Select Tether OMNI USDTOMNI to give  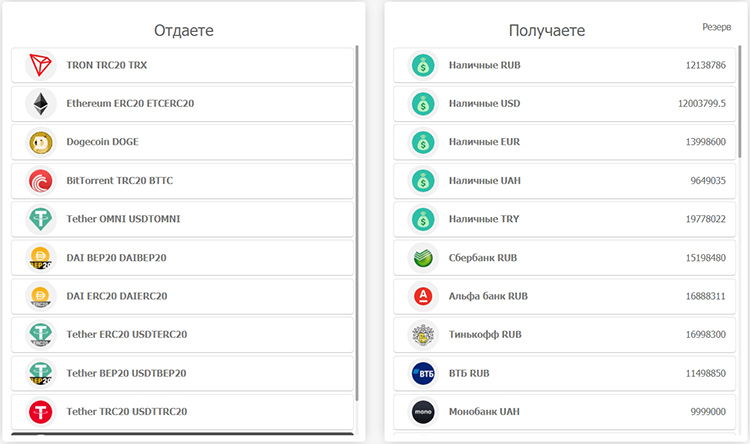[123, 219]
